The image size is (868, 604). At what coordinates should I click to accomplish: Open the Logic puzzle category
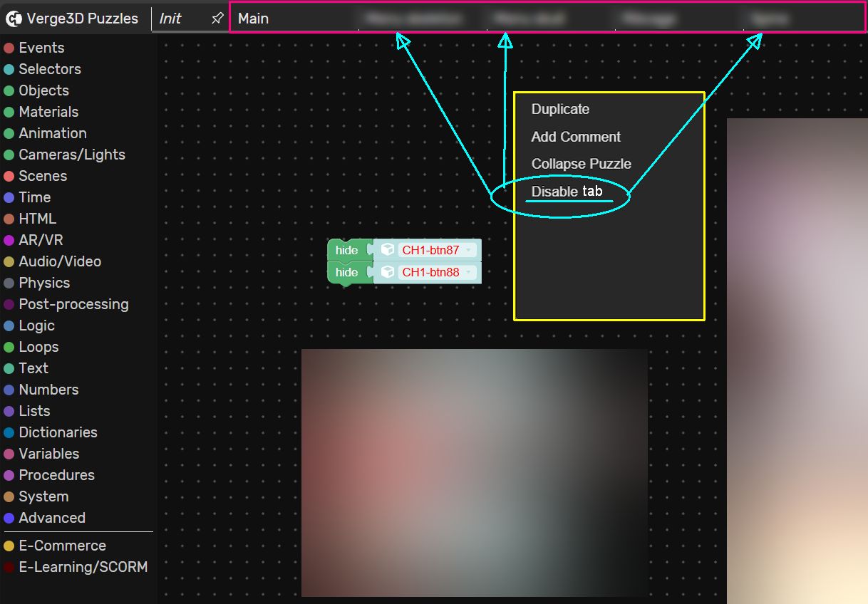click(x=29, y=326)
